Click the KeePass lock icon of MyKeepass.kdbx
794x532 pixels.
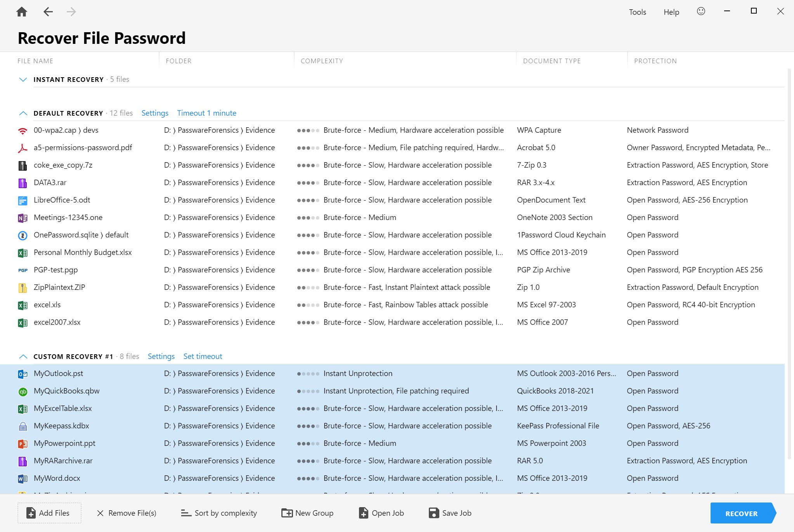click(x=23, y=426)
